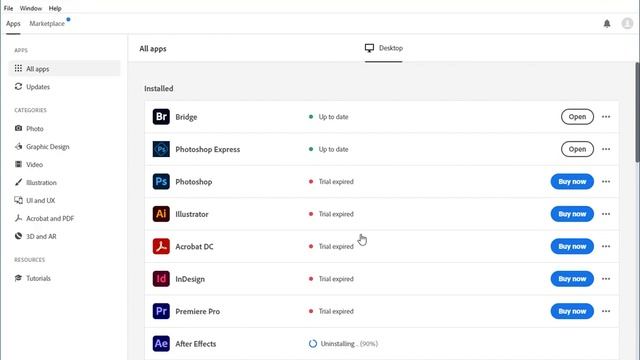Open more options for Photoshop
This screenshot has width=640, height=360.
[x=606, y=182]
